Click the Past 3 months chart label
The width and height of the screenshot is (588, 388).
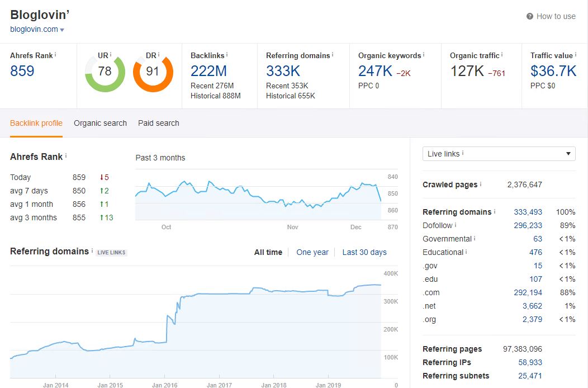pos(160,158)
